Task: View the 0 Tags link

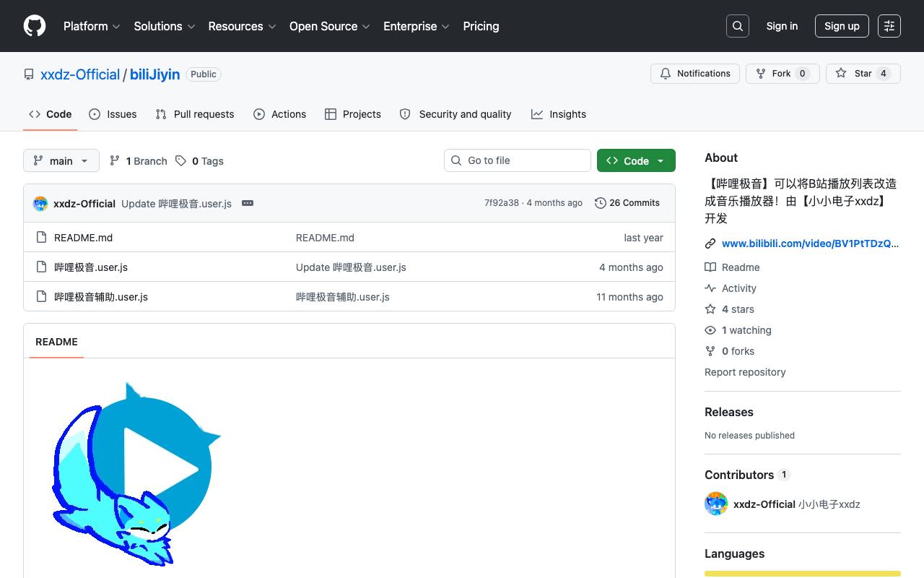Action: [199, 160]
